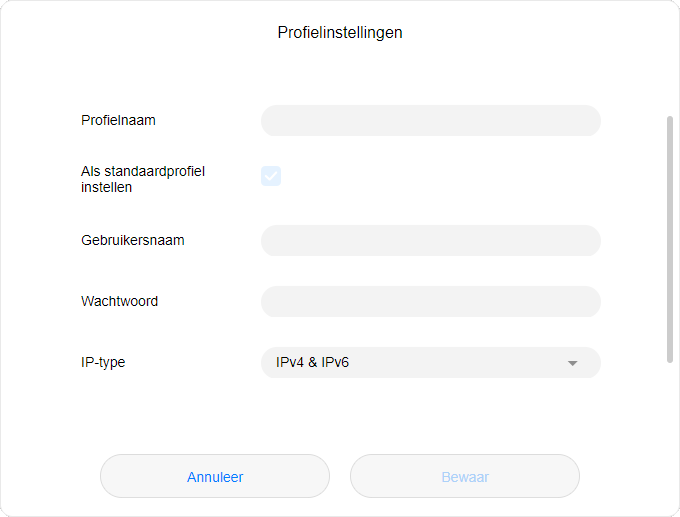Image resolution: width=680 pixels, height=517 pixels.
Task: Click the Profielnaam label
Action: tap(118, 121)
